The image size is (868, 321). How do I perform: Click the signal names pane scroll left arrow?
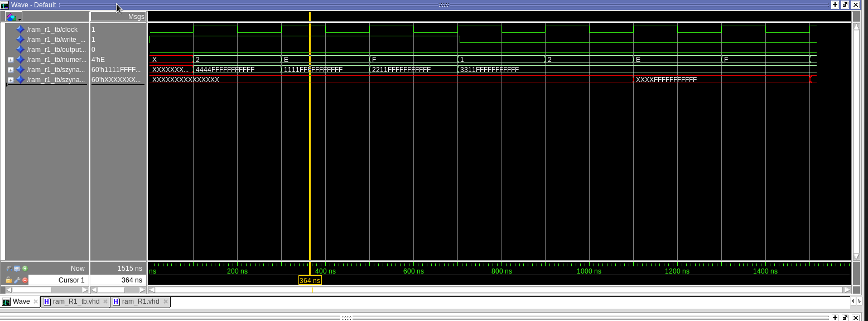pyautogui.click(x=8, y=290)
